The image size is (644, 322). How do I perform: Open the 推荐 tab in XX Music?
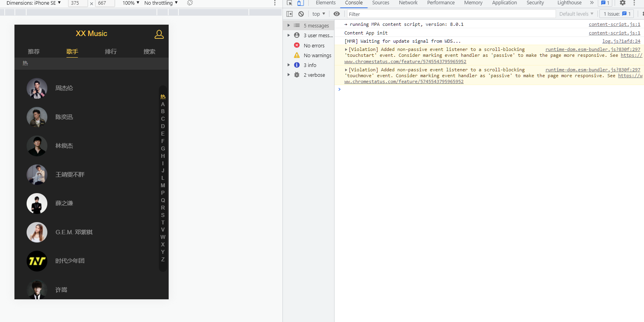pos(34,51)
